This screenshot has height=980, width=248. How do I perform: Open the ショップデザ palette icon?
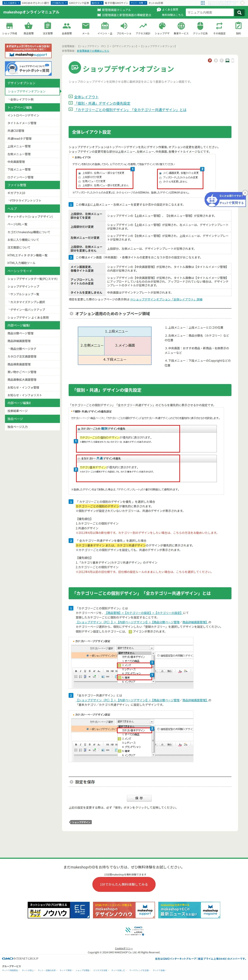(x=162, y=26)
